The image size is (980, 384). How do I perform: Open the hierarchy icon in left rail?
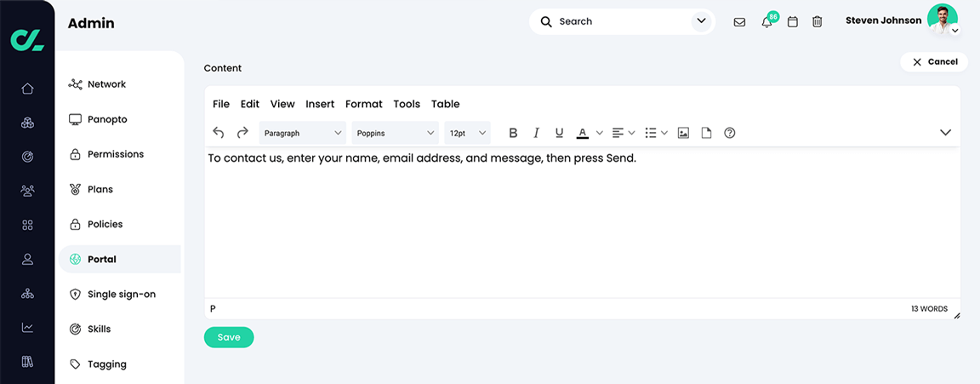27,293
